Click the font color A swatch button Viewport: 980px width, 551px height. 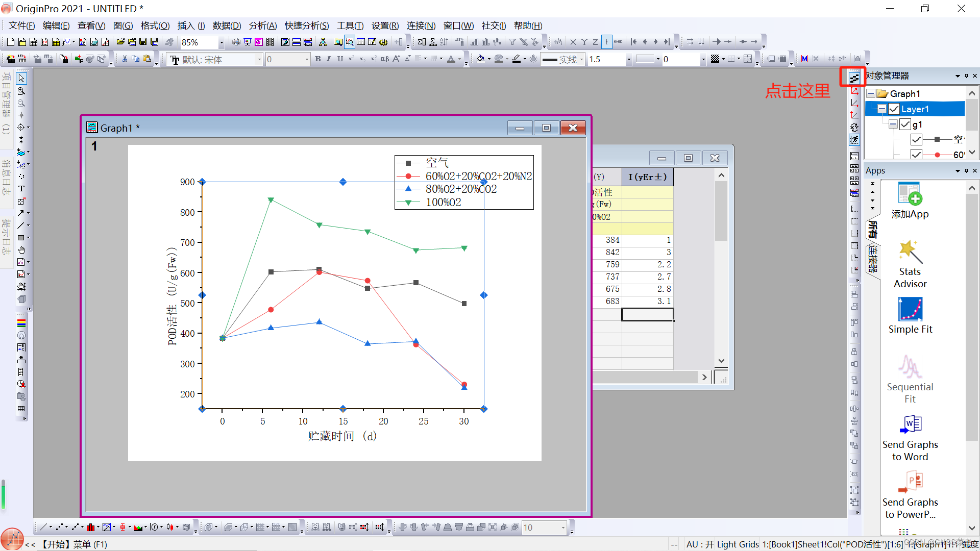coord(451,59)
